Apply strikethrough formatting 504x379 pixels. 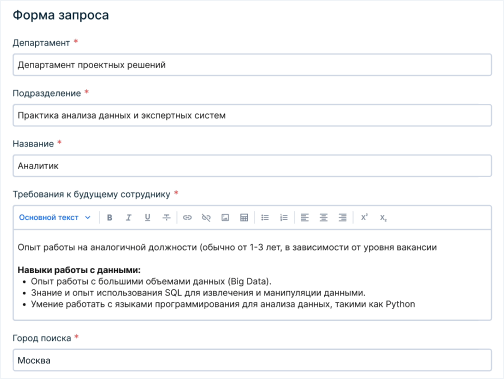click(x=166, y=218)
